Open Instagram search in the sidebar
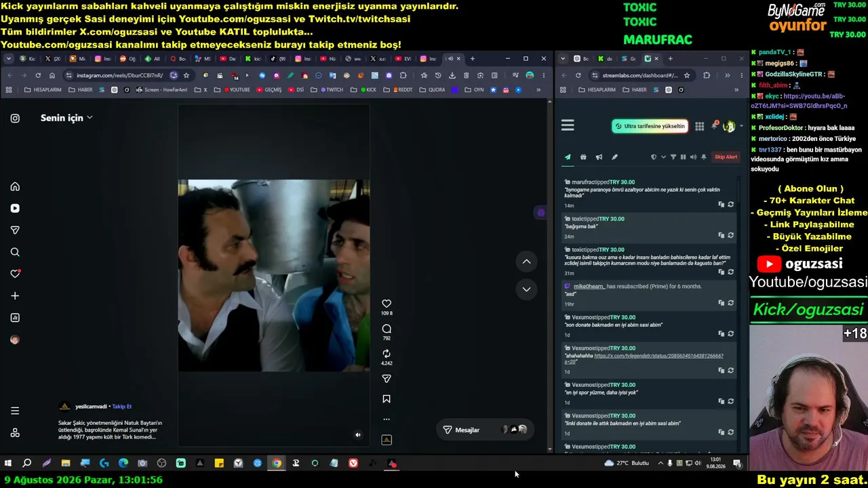 click(x=15, y=252)
